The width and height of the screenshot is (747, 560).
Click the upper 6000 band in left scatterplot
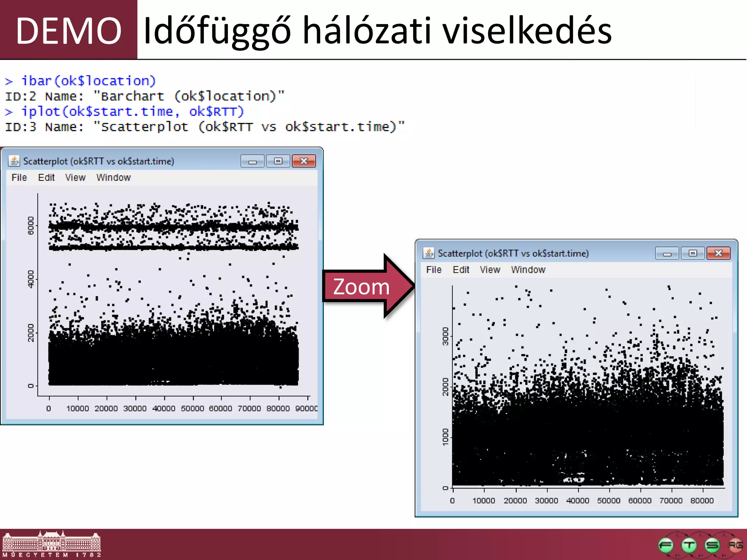click(174, 227)
